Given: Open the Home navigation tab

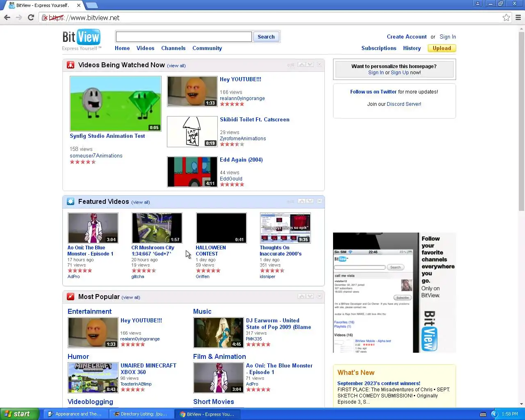Looking at the screenshot, I should point(122,48).
